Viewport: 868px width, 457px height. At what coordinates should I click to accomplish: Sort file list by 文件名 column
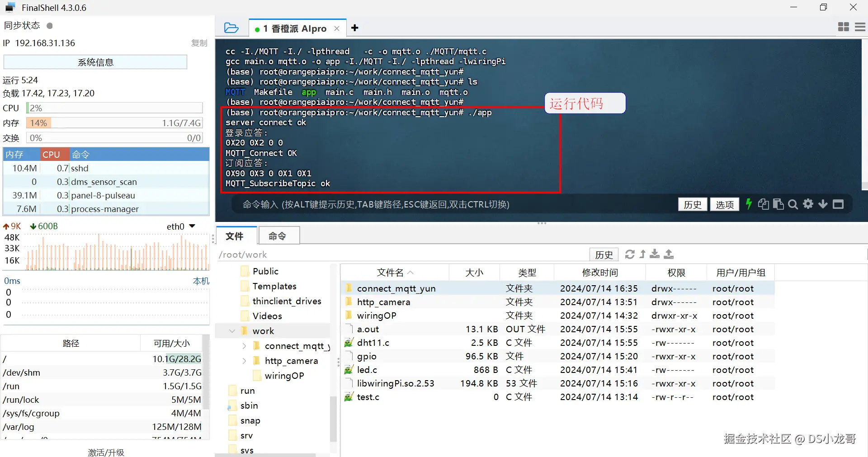coord(395,273)
